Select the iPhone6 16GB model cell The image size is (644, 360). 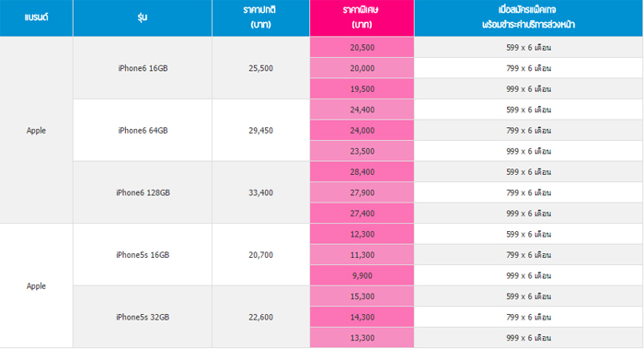click(143, 68)
